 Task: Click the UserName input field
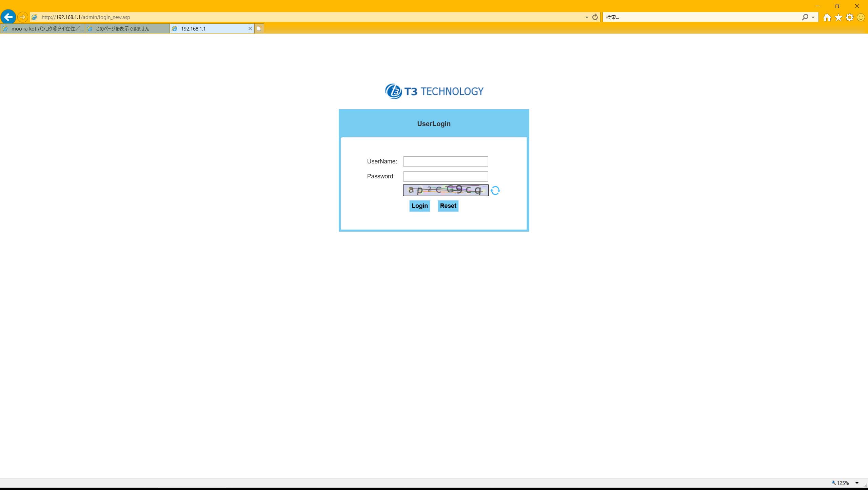[446, 161]
